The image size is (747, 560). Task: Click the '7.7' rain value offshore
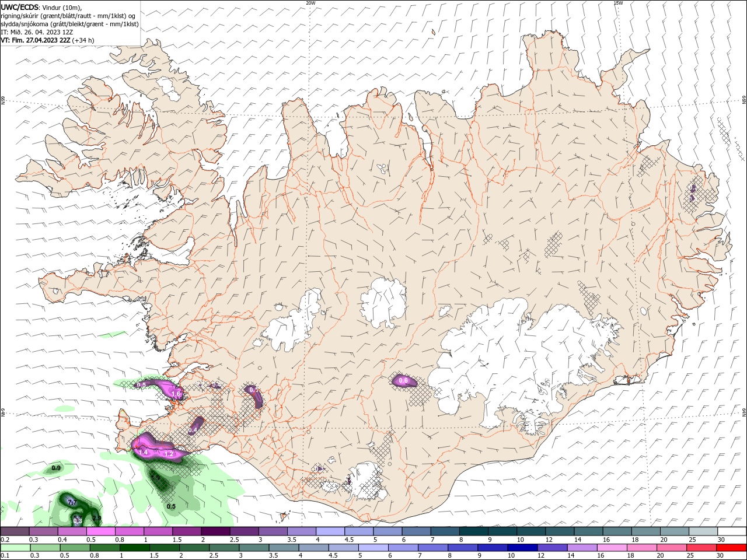point(72,502)
